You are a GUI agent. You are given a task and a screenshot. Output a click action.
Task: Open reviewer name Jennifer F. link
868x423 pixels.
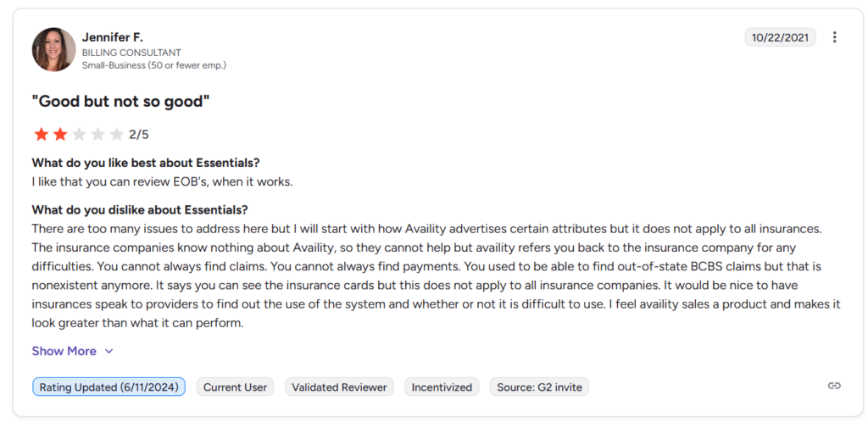(113, 37)
